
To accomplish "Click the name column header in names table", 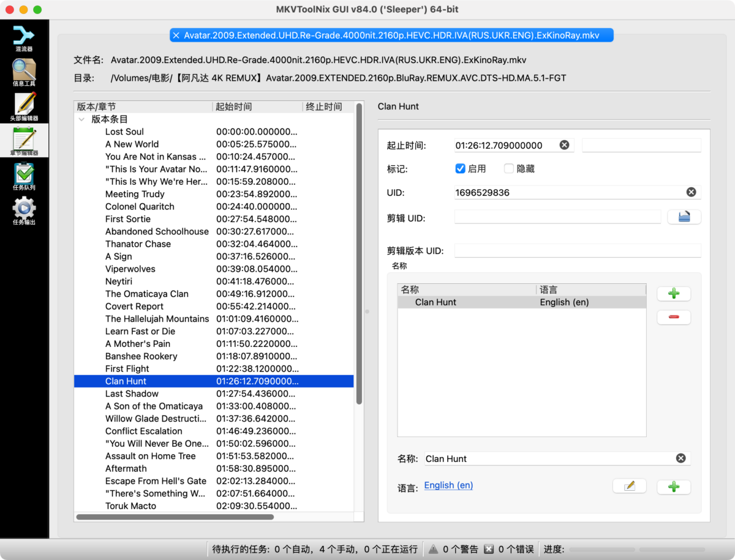I will (467, 289).
